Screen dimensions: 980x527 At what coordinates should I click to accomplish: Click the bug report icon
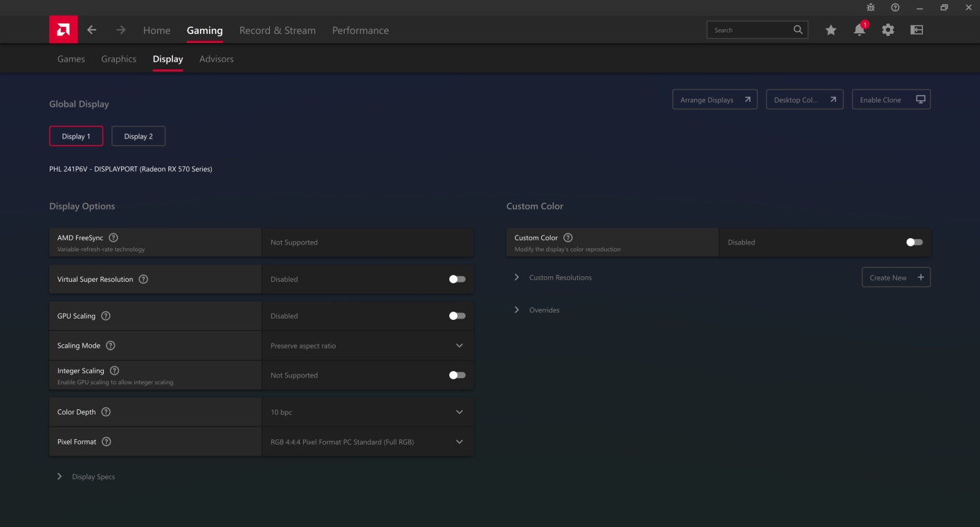(871, 7)
